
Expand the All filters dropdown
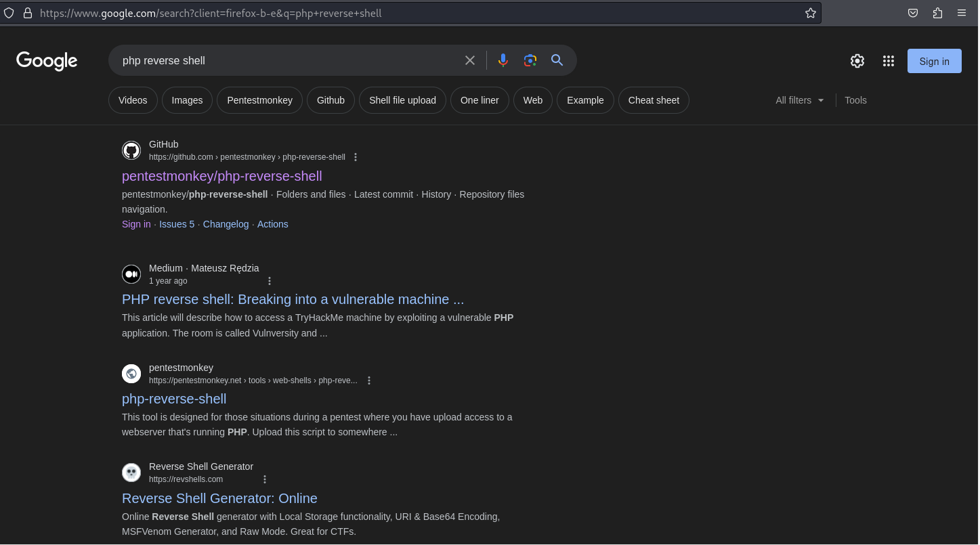point(800,100)
